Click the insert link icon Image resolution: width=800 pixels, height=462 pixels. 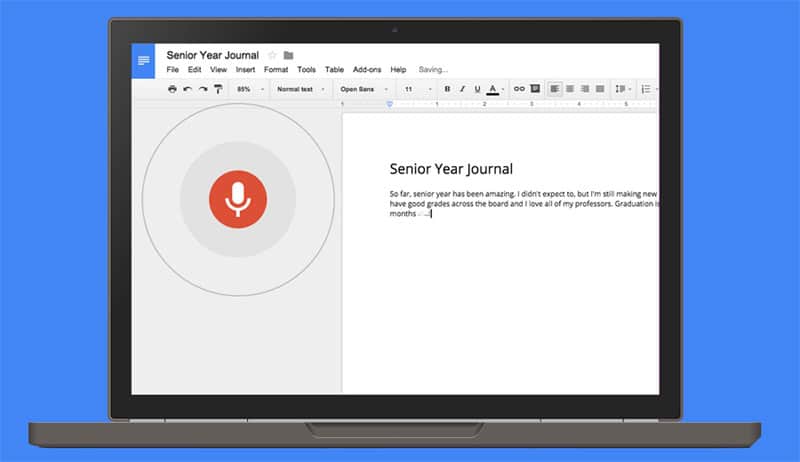click(x=519, y=89)
